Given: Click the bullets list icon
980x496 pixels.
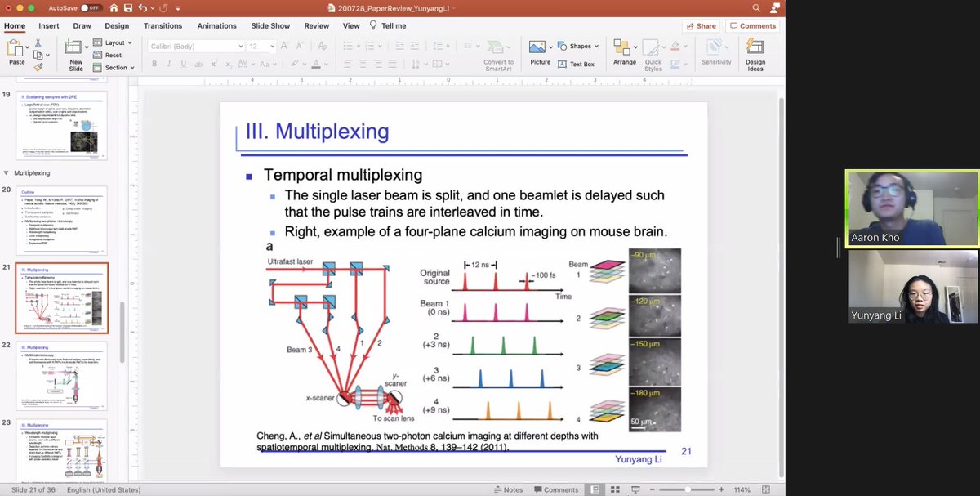Looking at the screenshot, I should [x=347, y=47].
